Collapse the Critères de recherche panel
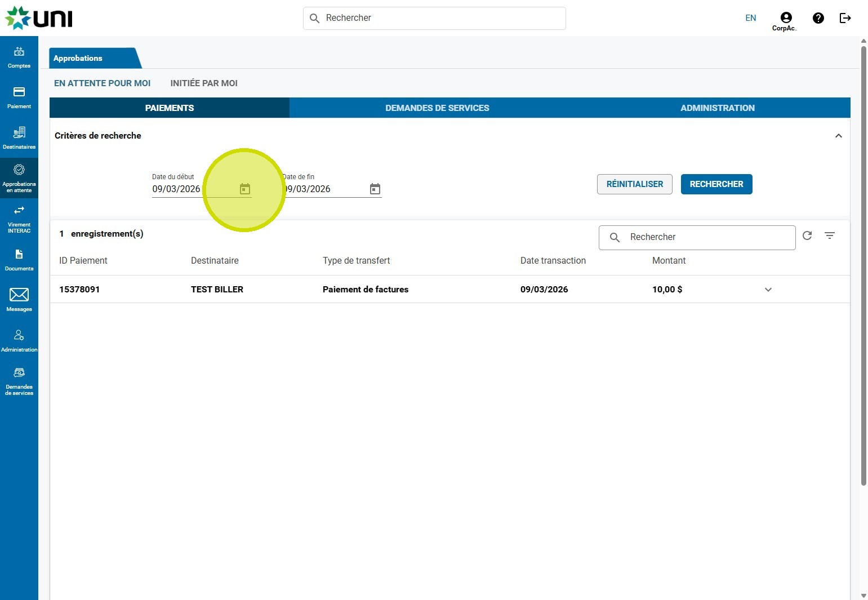 [x=839, y=136]
